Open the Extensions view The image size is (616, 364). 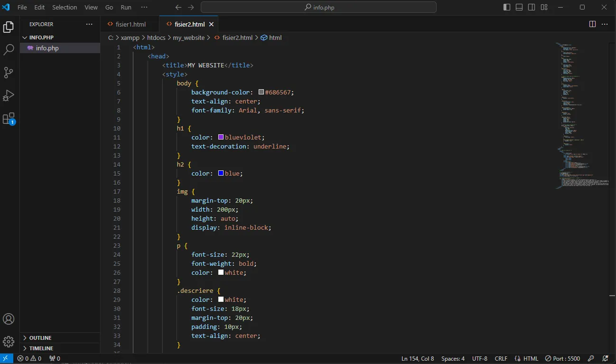(x=9, y=119)
